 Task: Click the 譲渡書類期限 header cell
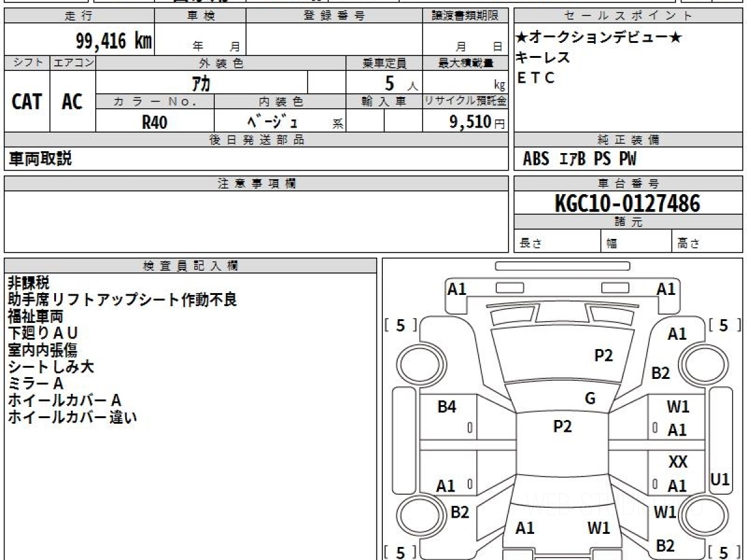[x=466, y=16]
